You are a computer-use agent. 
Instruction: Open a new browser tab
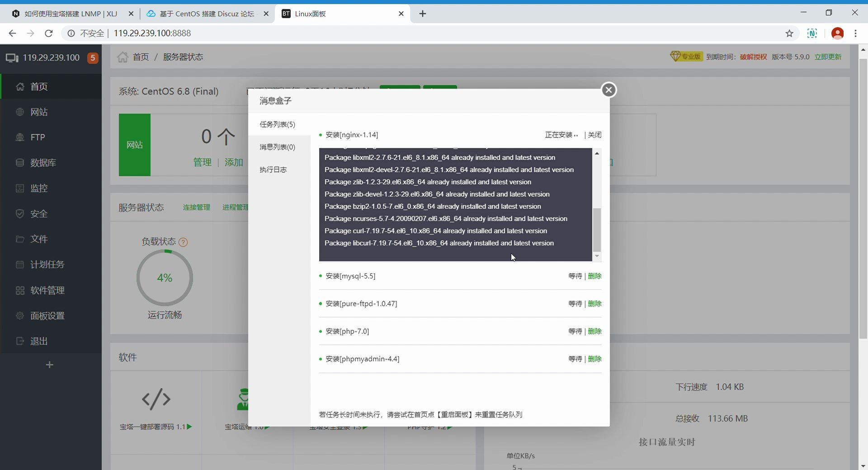point(423,14)
